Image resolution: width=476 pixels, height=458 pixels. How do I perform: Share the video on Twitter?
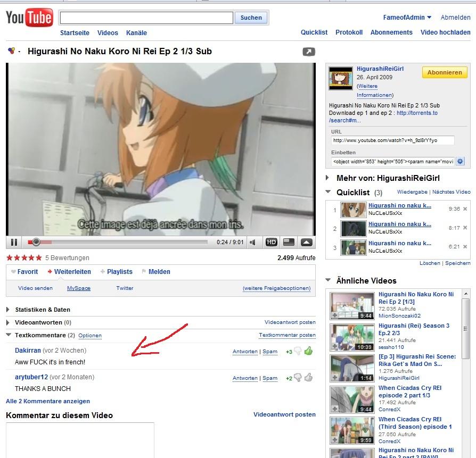[x=125, y=288]
